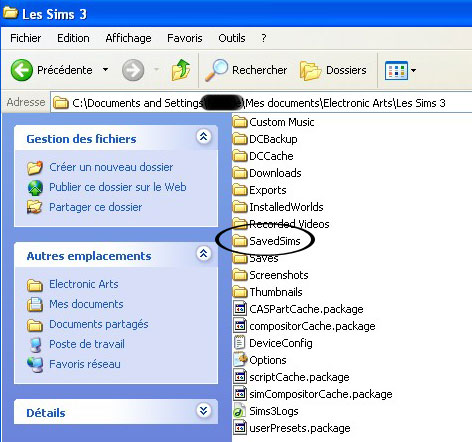Image resolution: width=472 pixels, height=442 pixels.
Task: Click the grey forward arrow button
Action: tap(133, 70)
